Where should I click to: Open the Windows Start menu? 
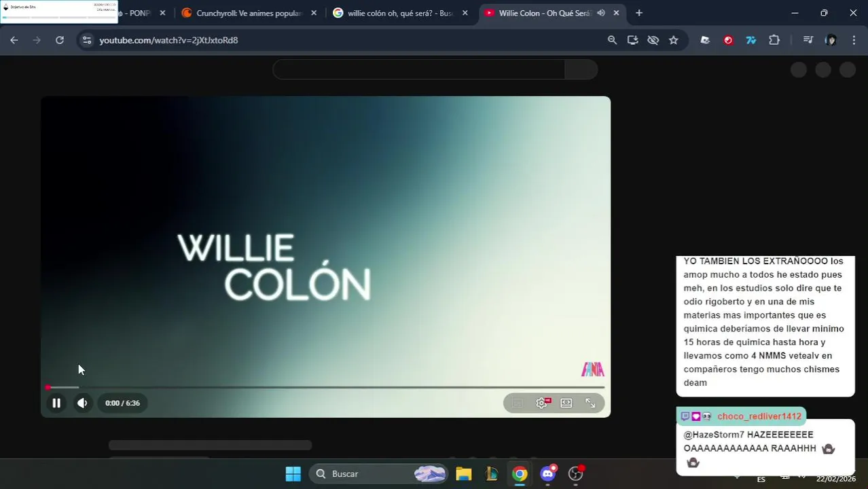click(293, 473)
